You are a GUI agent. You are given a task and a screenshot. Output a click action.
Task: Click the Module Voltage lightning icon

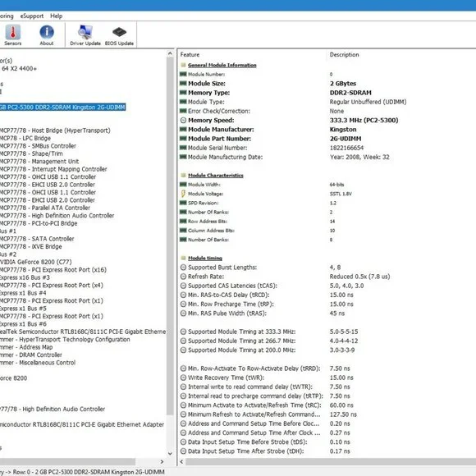click(183, 194)
